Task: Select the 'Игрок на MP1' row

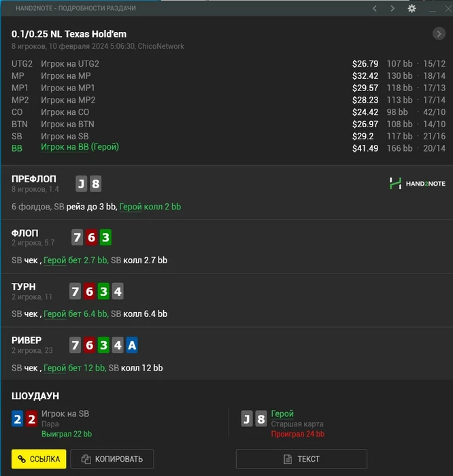Action: [229, 88]
